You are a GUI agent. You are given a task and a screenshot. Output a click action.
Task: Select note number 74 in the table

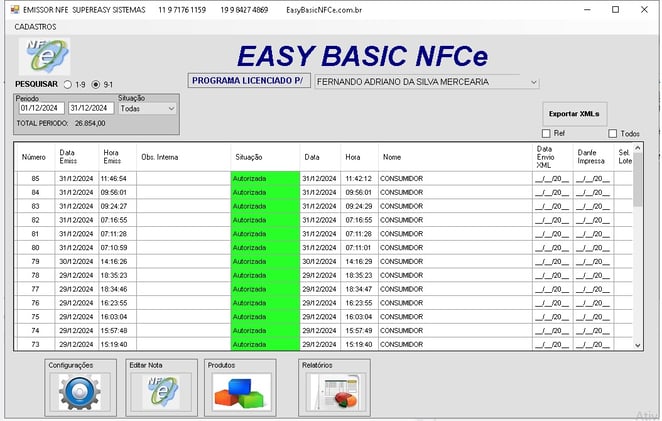coord(35,331)
